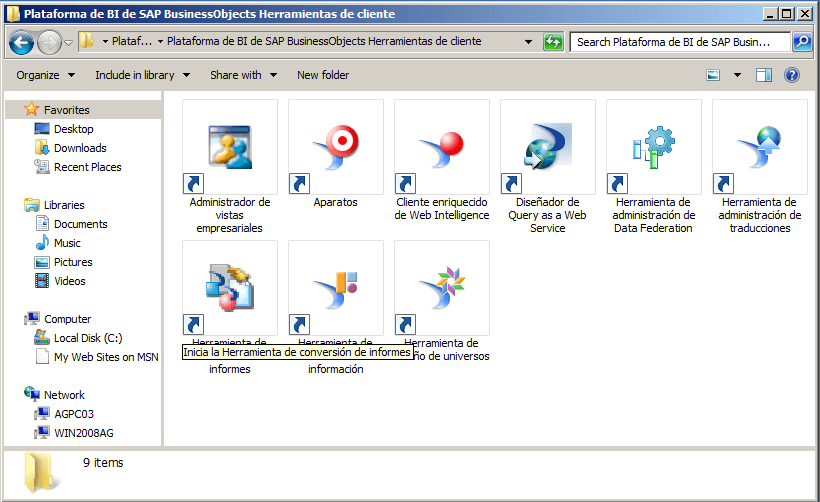Open the Organize dropdown menu
Viewport: 820px width, 502px height.
[x=45, y=75]
